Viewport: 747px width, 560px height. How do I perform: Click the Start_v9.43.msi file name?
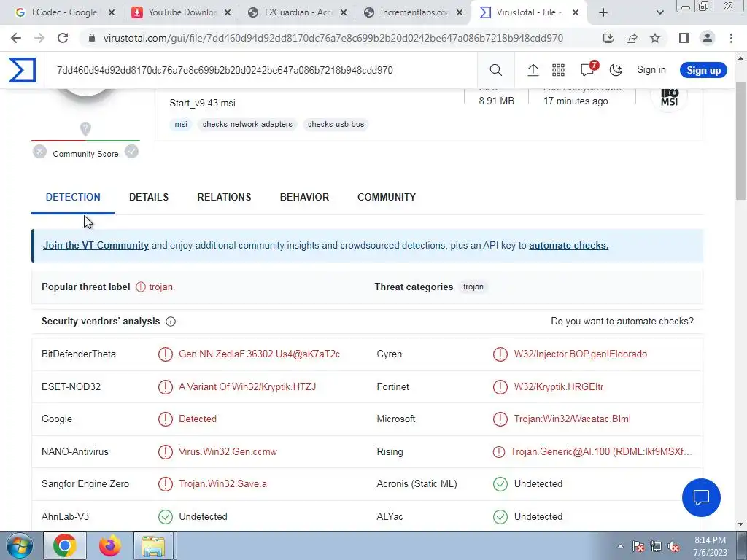[x=203, y=103]
